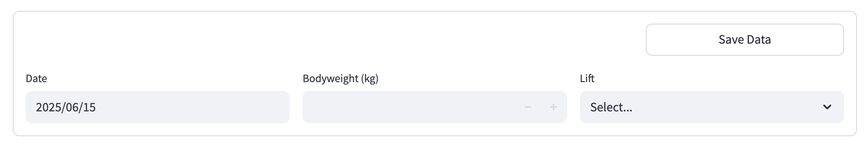This screenshot has height=145, width=868.
Task: Increase the Bodyweight (kg) value by one step
Action: click(553, 107)
